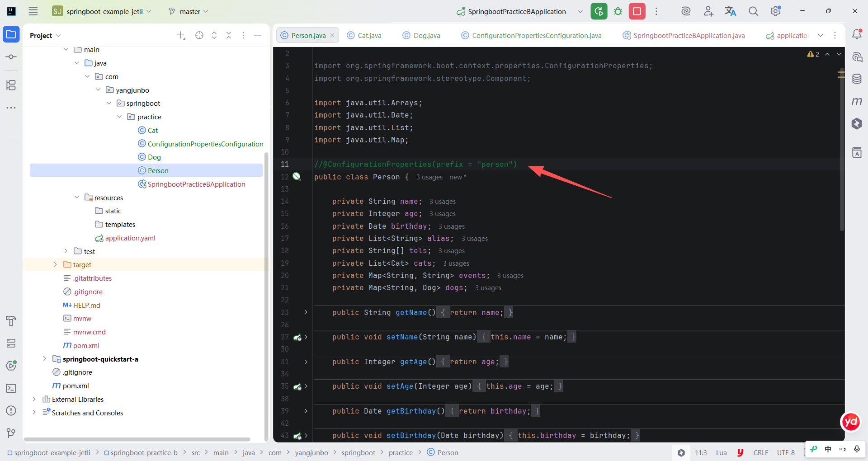Click caret position 11:3 in status bar
868x461 pixels.
(701, 452)
